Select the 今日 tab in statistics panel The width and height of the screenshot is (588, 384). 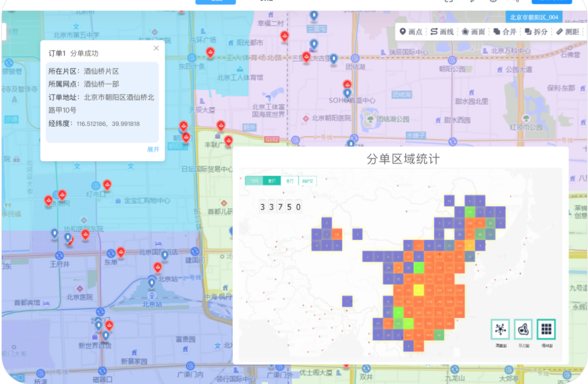click(254, 181)
